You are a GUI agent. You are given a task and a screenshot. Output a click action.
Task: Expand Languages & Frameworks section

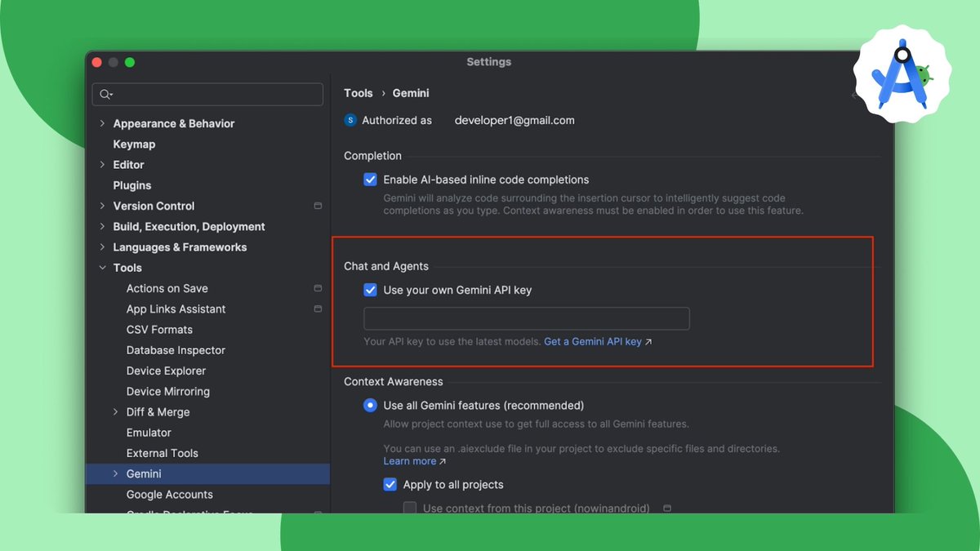[x=102, y=247]
